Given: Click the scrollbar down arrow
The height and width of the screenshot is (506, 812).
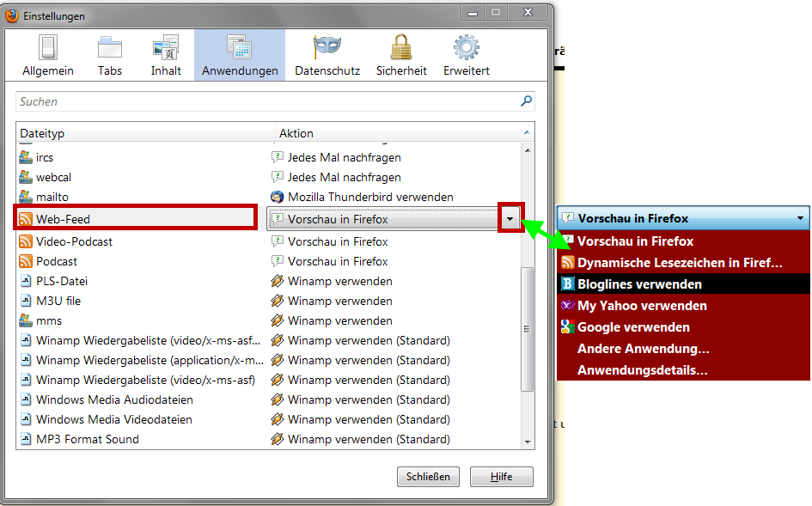Looking at the screenshot, I should tap(528, 442).
